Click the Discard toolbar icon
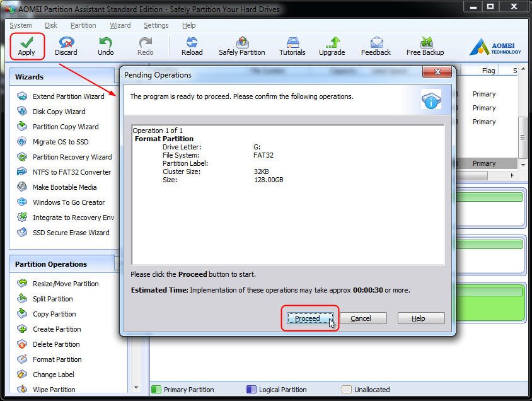The width and height of the screenshot is (532, 401). click(66, 47)
